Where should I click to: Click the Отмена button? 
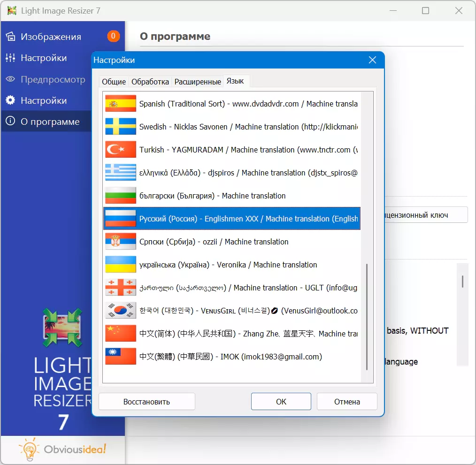[347, 402]
